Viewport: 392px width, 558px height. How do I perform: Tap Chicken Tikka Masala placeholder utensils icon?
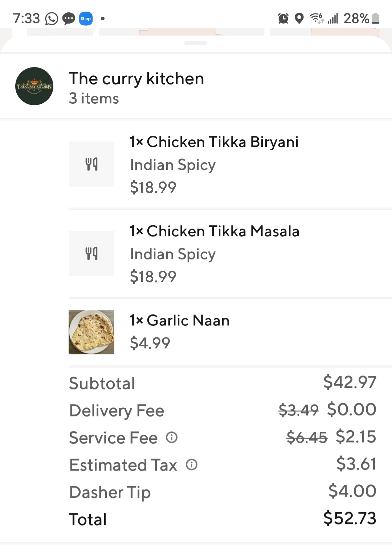pyautogui.click(x=91, y=253)
